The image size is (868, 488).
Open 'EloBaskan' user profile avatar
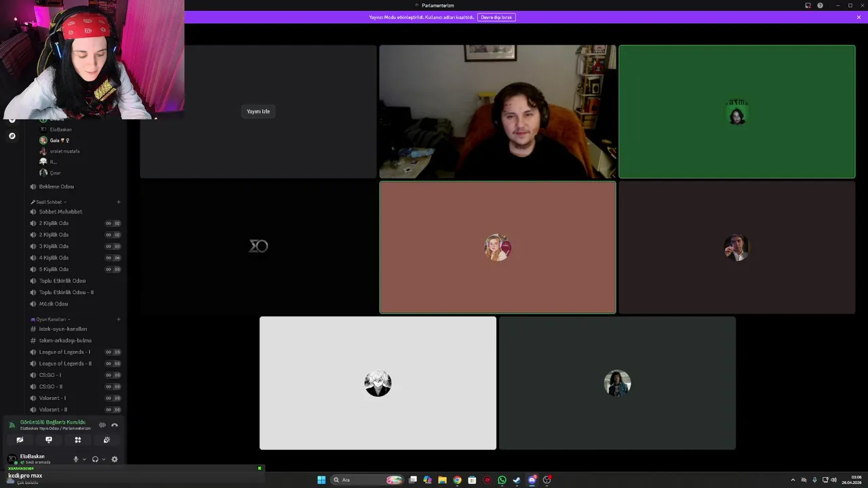12,459
